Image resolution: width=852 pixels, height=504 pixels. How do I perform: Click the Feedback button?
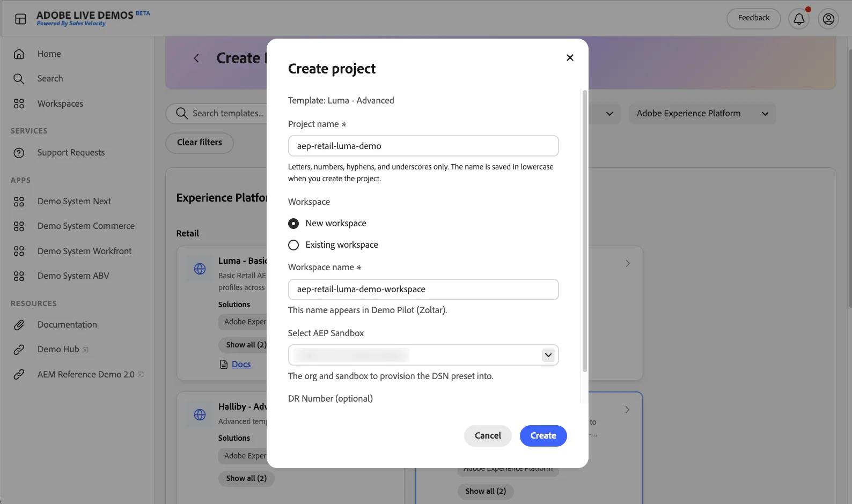[x=754, y=18]
